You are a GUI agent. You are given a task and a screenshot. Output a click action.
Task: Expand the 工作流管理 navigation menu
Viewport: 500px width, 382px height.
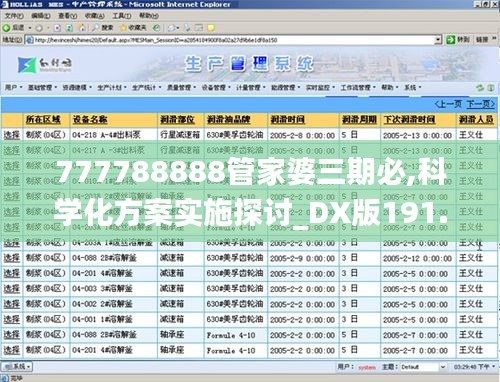click(358, 87)
